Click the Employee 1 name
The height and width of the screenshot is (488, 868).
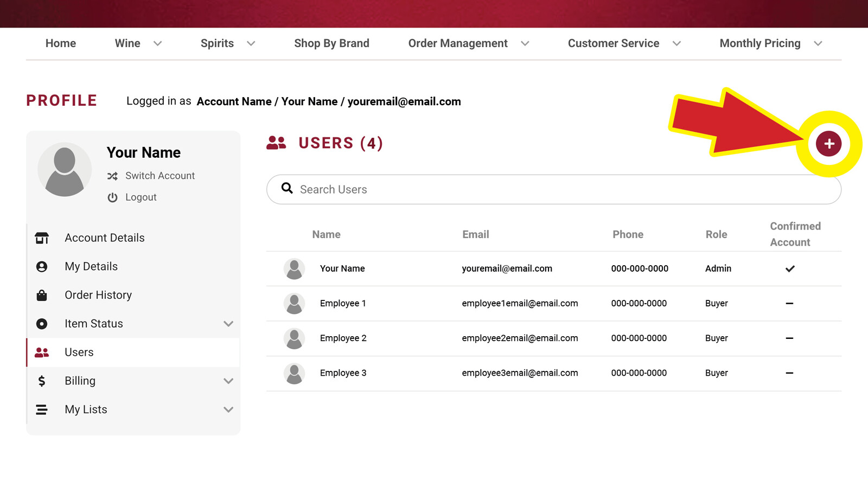pos(343,303)
